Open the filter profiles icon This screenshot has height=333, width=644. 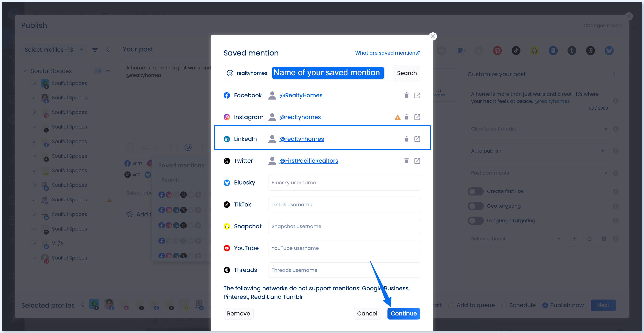click(x=95, y=50)
